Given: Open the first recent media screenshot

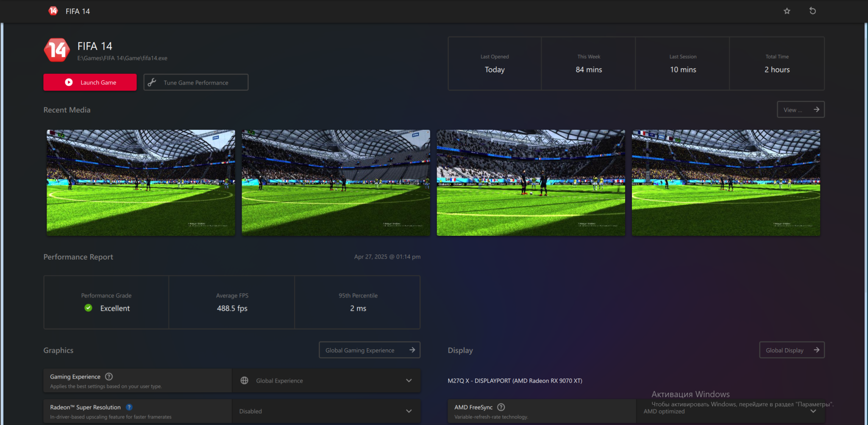Looking at the screenshot, I should (x=141, y=183).
